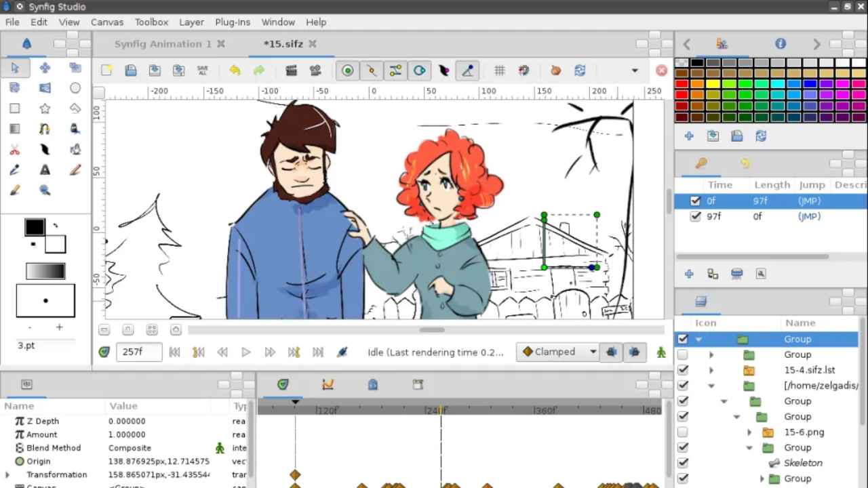
Task: Jump to the next keyframe
Action: [x=294, y=352]
